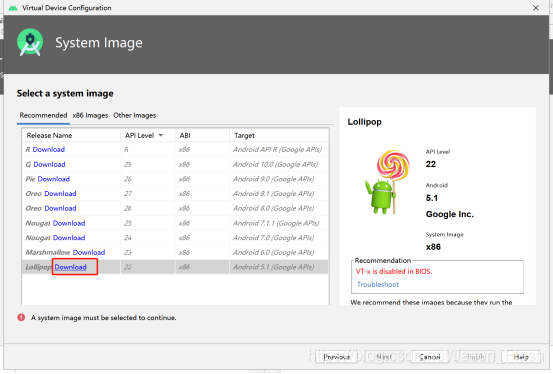
Task: Switch to the Recommended tab
Action: [x=43, y=115]
